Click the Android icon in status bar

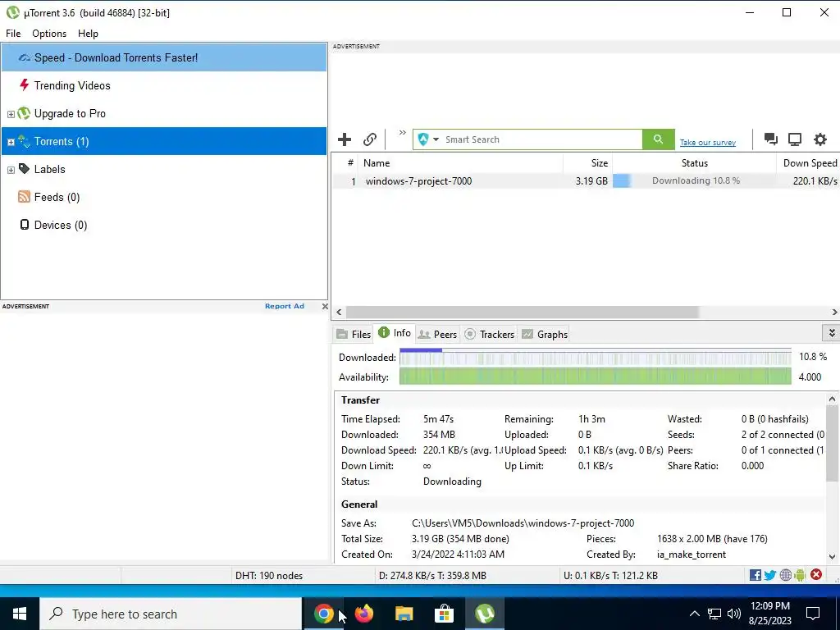(801, 575)
